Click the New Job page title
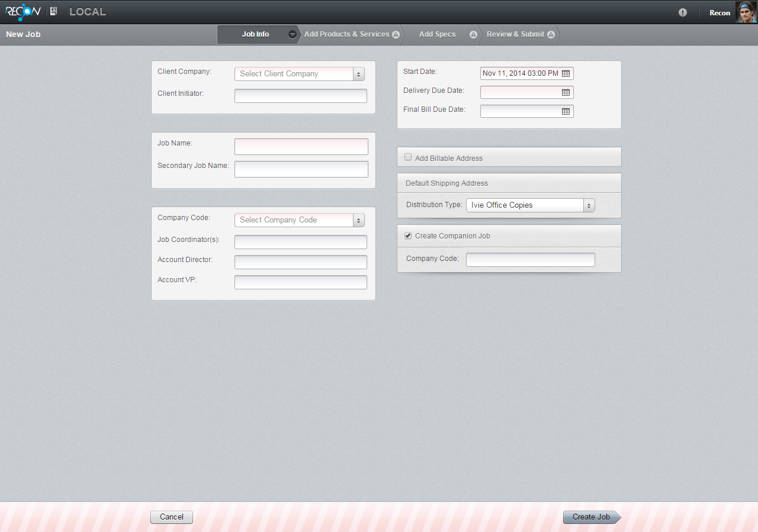The height and width of the screenshot is (532, 758). (23, 34)
